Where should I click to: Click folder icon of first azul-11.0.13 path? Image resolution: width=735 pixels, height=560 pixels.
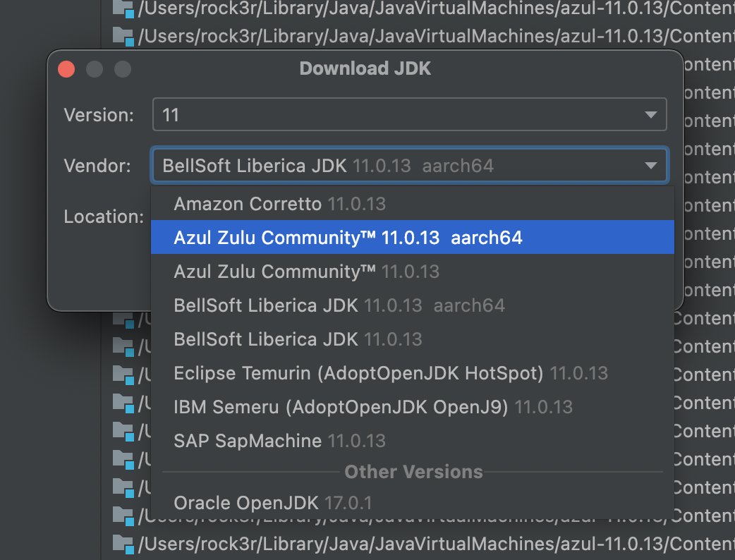pyautogui.click(x=123, y=9)
